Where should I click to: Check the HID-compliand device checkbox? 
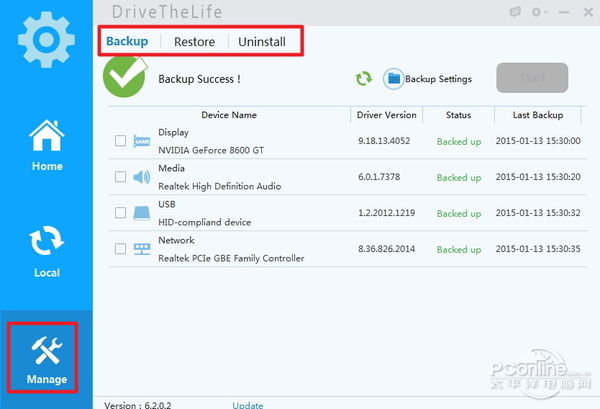(x=121, y=213)
